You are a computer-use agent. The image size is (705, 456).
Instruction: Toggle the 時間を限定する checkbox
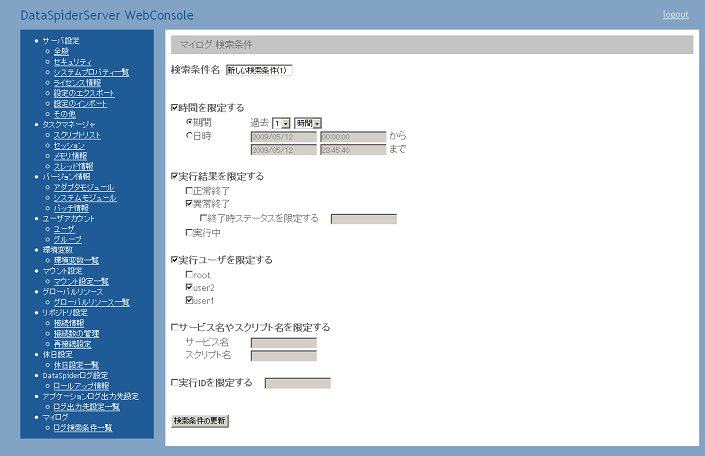(174, 107)
